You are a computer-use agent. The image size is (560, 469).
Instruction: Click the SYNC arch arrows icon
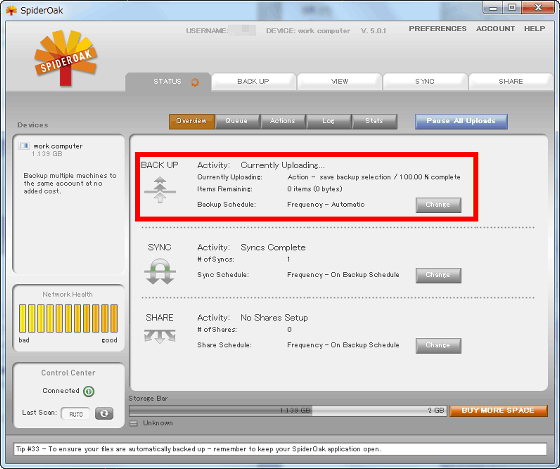click(160, 271)
